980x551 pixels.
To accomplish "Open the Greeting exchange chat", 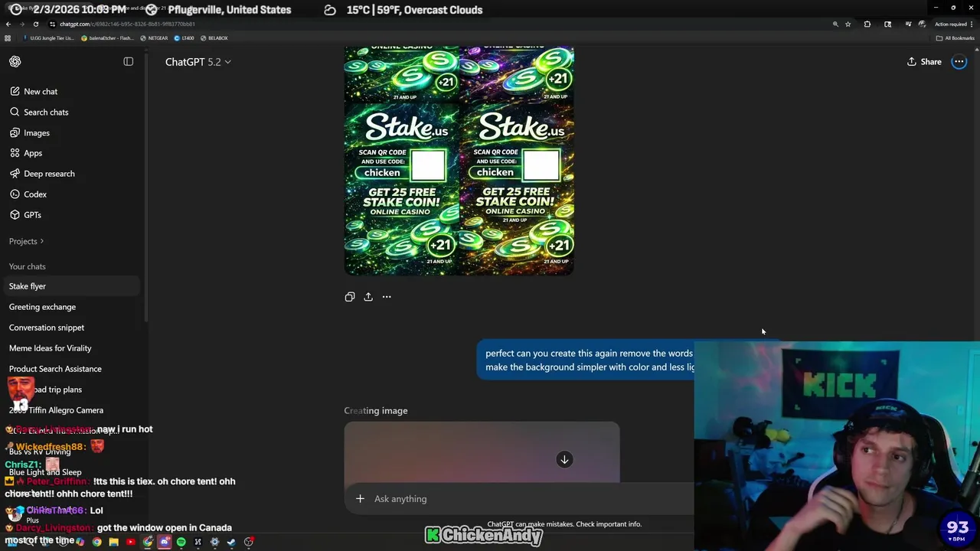I will pyautogui.click(x=42, y=307).
